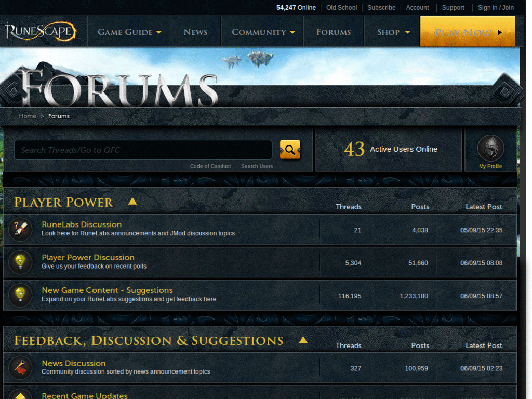
Task: Click the Play Now arrow icon
Action: 500,32
